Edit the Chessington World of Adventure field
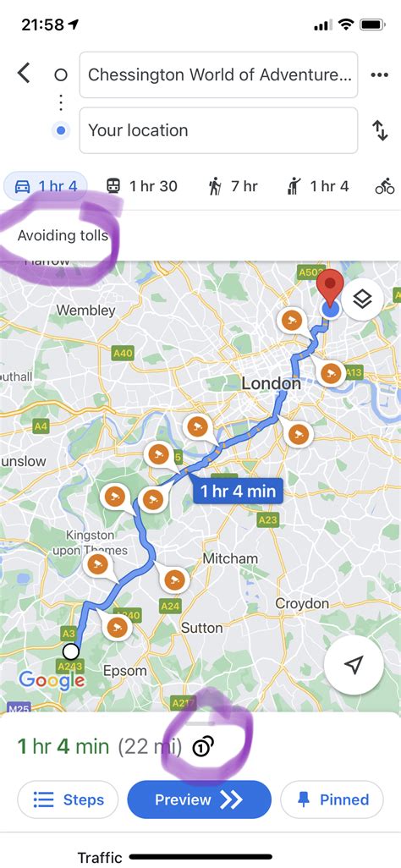Image resolution: width=401 pixels, height=868 pixels. (x=219, y=74)
